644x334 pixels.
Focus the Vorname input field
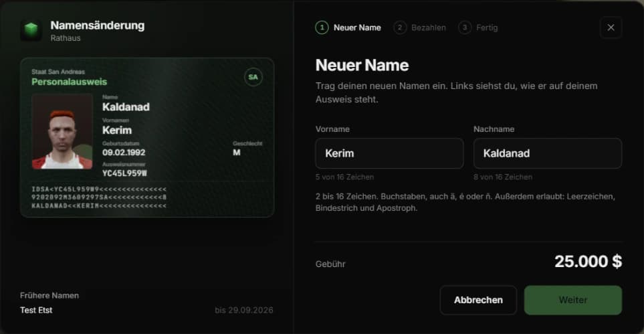click(x=389, y=153)
